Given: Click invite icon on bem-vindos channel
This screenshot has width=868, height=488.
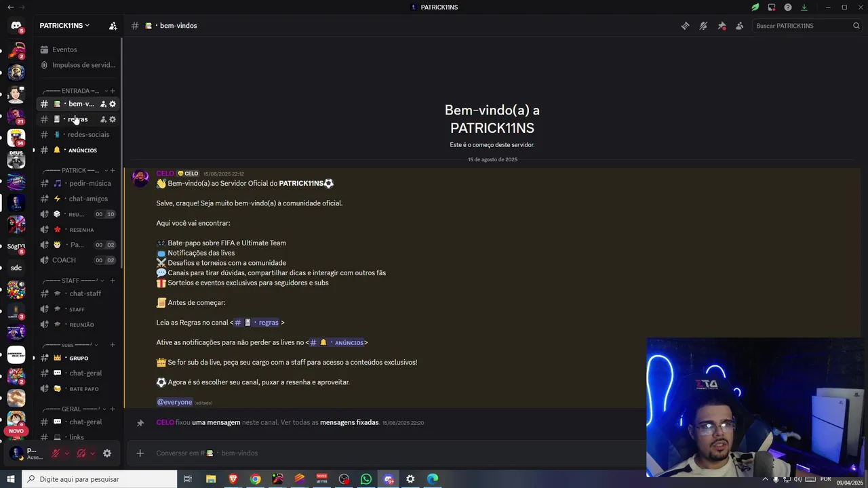Looking at the screenshot, I should (x=103, y=104).
